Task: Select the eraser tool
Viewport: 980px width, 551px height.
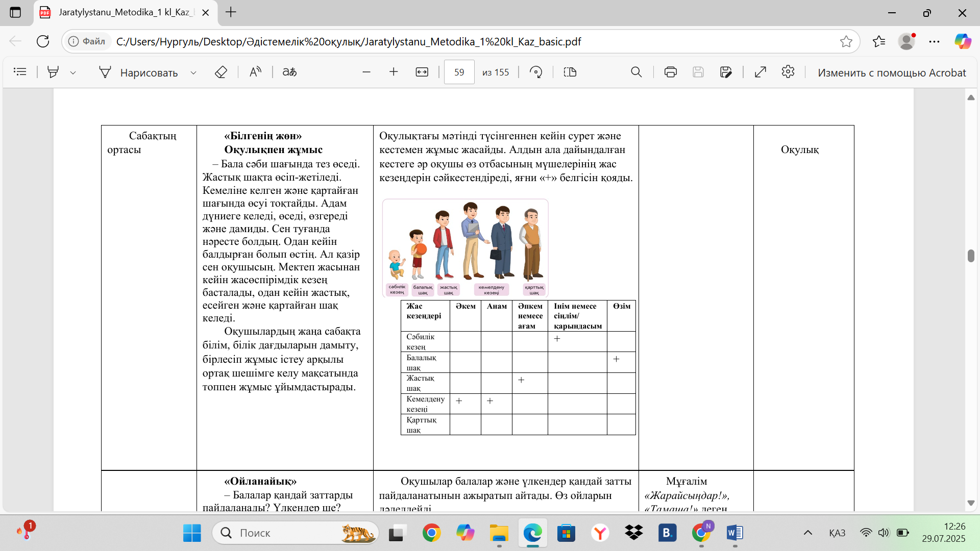Action: (x=220, y=72)
